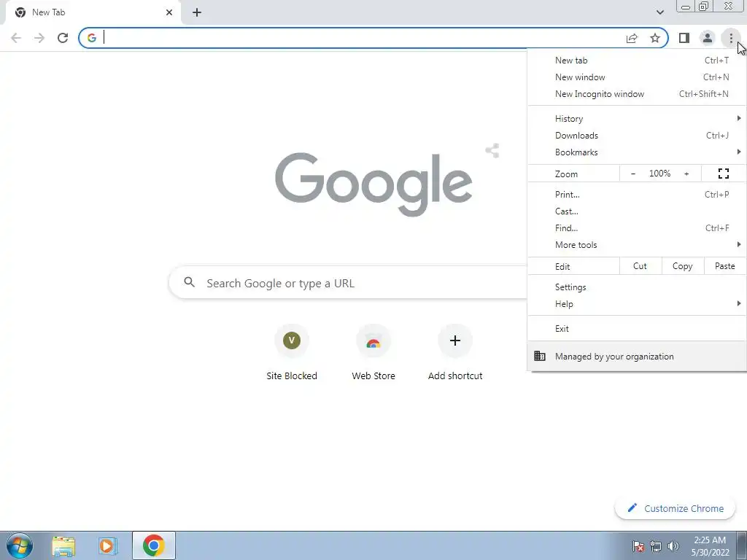Decrease zoom with minus button
747x560 pixels.
(x=633, y=174)
